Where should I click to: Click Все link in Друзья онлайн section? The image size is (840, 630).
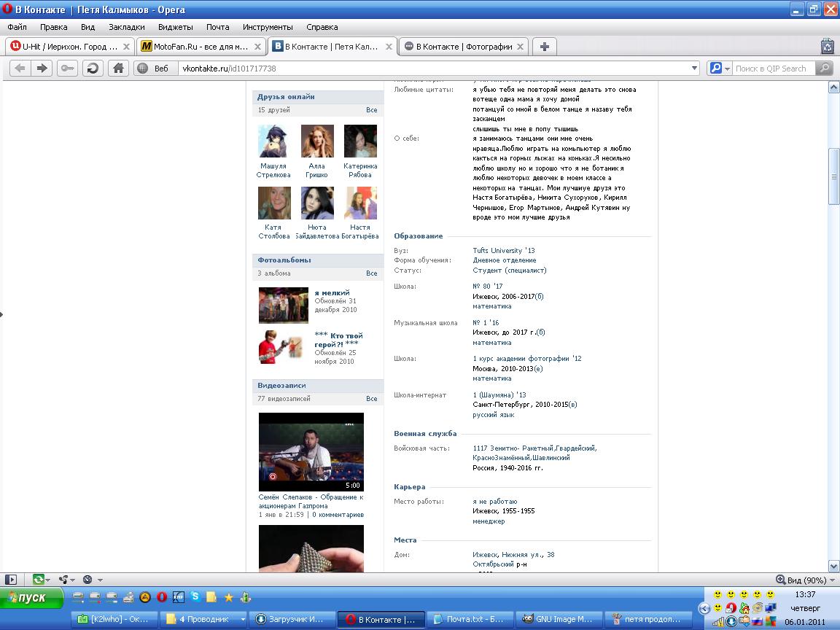point(372,110)
